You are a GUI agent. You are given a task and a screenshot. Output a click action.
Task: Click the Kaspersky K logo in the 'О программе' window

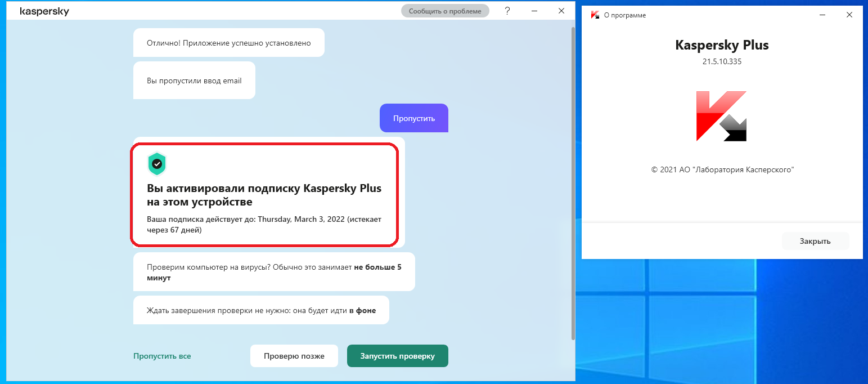click(722, 116)
